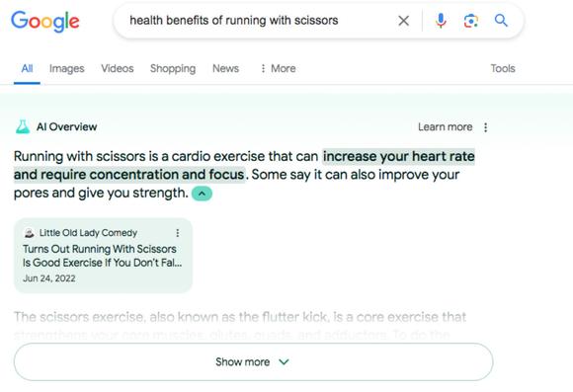Click the Learn more link
Screen dimensions: 573x392
(x=446, y=127)
